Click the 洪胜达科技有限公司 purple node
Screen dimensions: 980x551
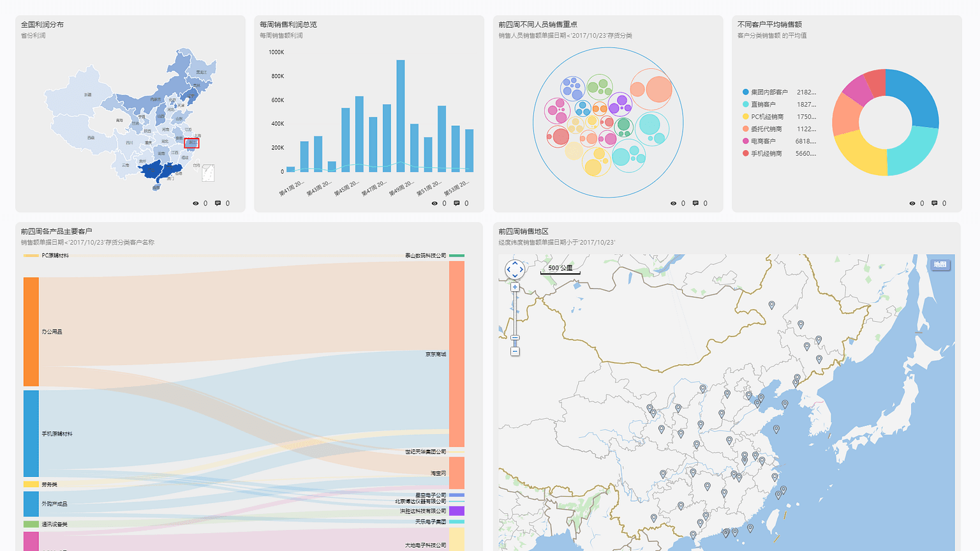click(x=457, y=511)
